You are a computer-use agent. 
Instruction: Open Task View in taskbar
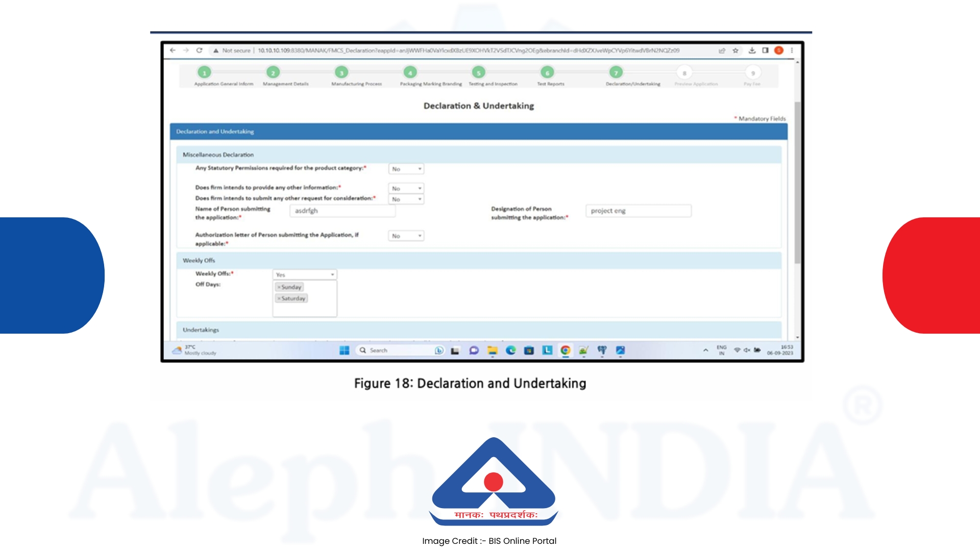tap(455, 350)
